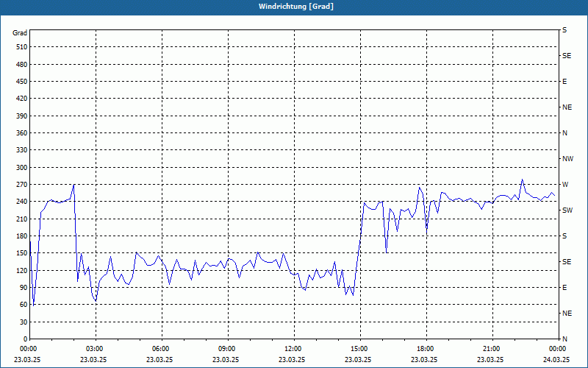Select the 'SE' compass label just below 510

[x=567, y=56]
